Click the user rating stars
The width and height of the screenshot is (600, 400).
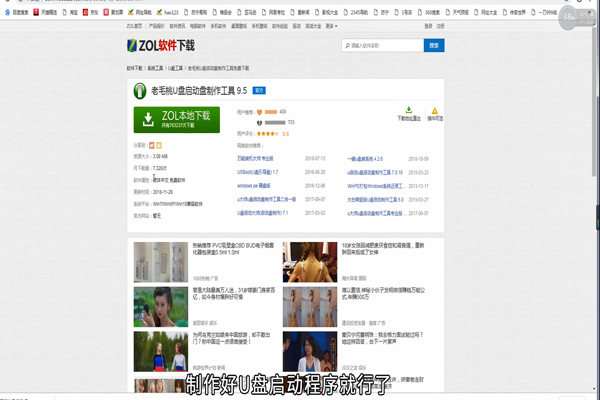point(267,134)
